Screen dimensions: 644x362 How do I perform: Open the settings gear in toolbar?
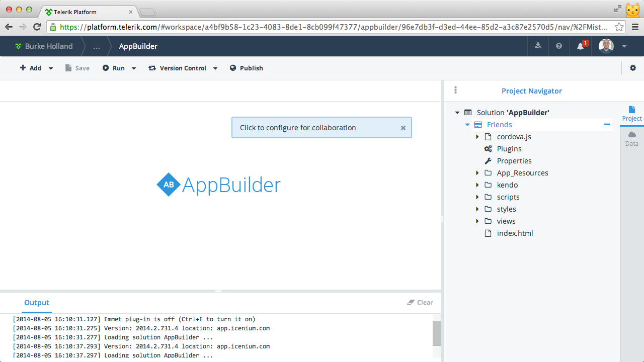pyautogui.click(x=633, y=68)
